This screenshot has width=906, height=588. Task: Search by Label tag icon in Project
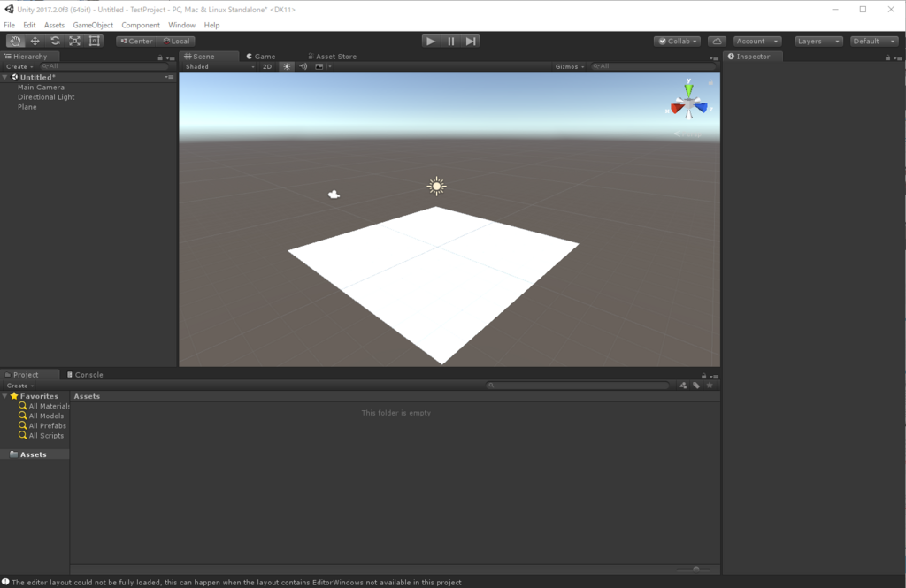(696, 386)
